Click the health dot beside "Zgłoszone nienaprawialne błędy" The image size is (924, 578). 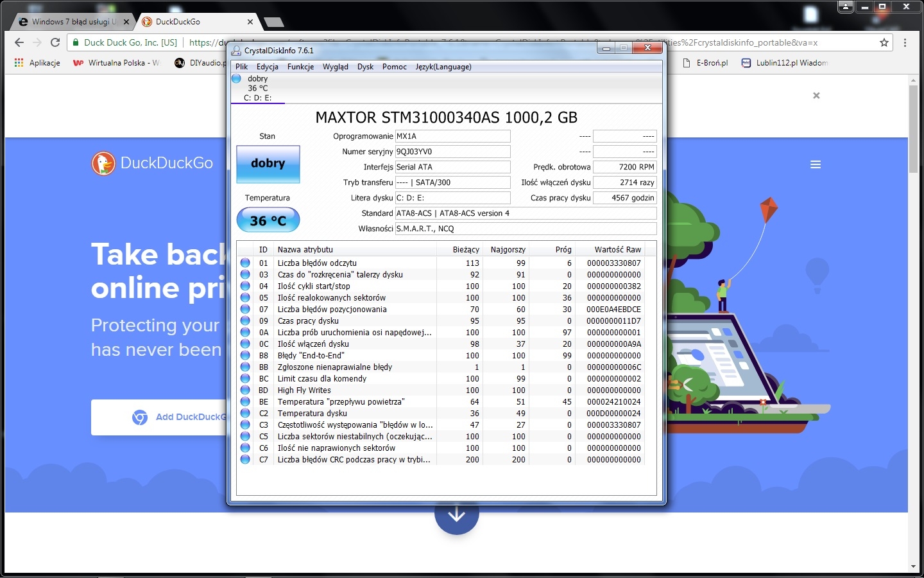[245, 367]
